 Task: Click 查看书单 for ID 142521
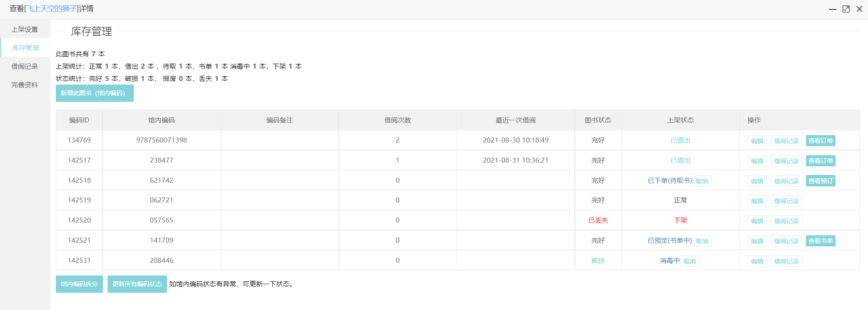(x=821, y=241)
